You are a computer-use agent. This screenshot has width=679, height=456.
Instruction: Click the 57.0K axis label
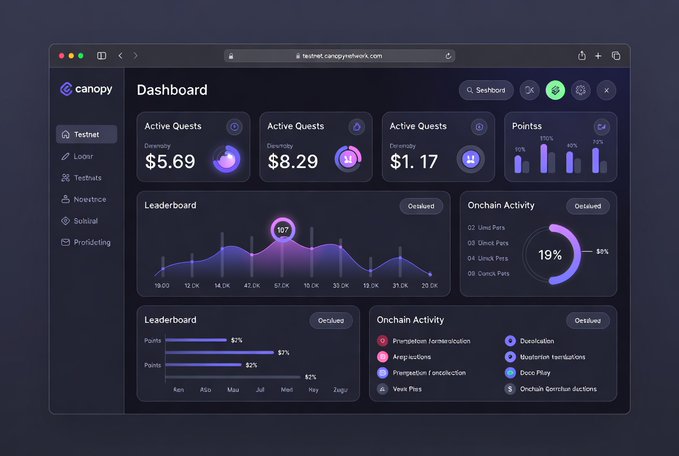click(282, 285)
